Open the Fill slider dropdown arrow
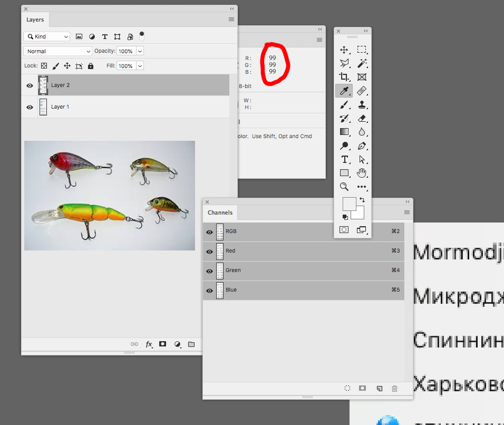The image size is (504, 425). coord(140,66)
